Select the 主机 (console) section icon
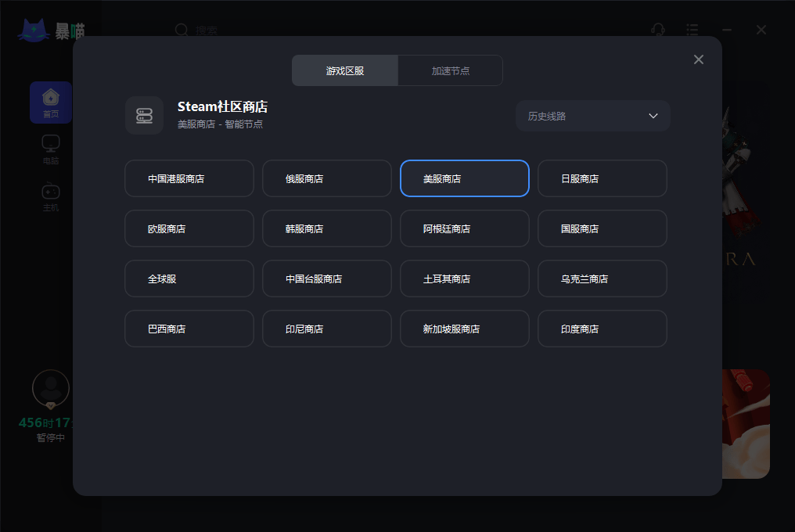Image resolution: width=795 pixels, height=532 pixels. click(50, 192)
